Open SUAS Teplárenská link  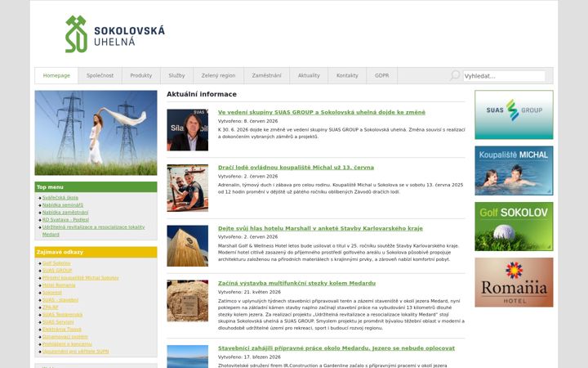pos(62,315)
